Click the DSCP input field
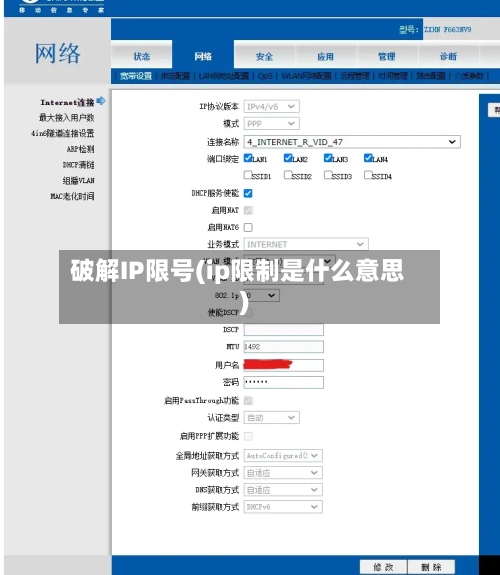500x575 pixels. point(284,329)
